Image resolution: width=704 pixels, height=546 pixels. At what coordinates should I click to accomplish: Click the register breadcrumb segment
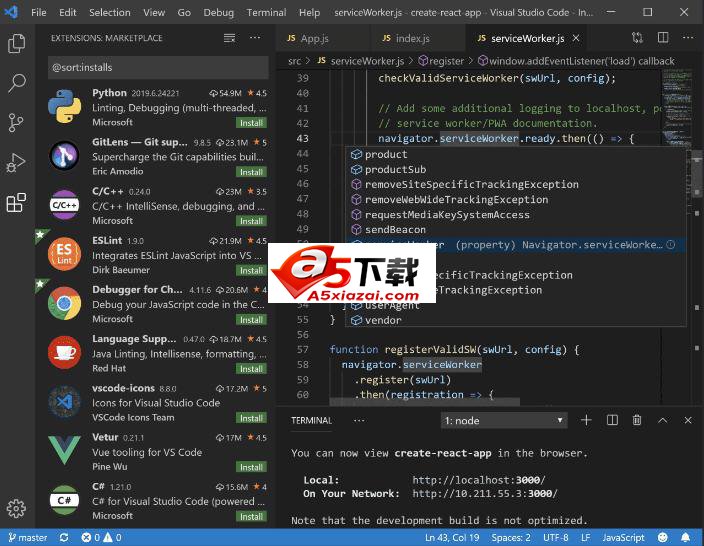[x=441, y=61]
